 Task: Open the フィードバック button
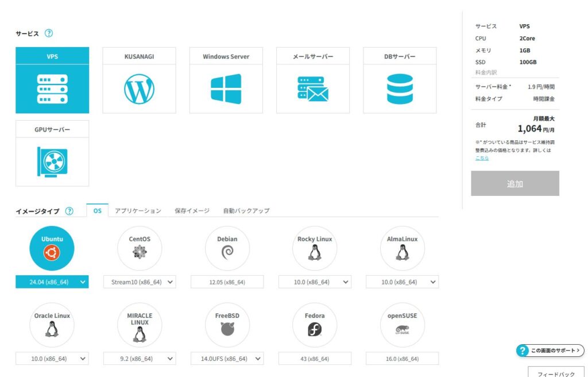[x=556, y=373]
